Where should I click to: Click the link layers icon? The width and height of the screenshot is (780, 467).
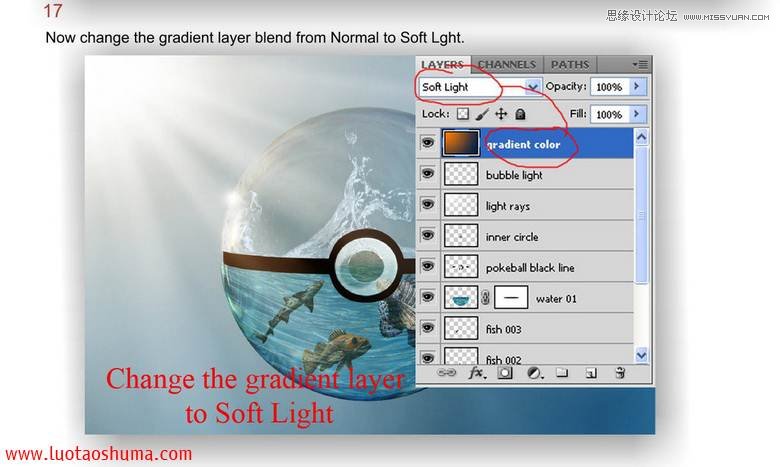click(446, 373)
